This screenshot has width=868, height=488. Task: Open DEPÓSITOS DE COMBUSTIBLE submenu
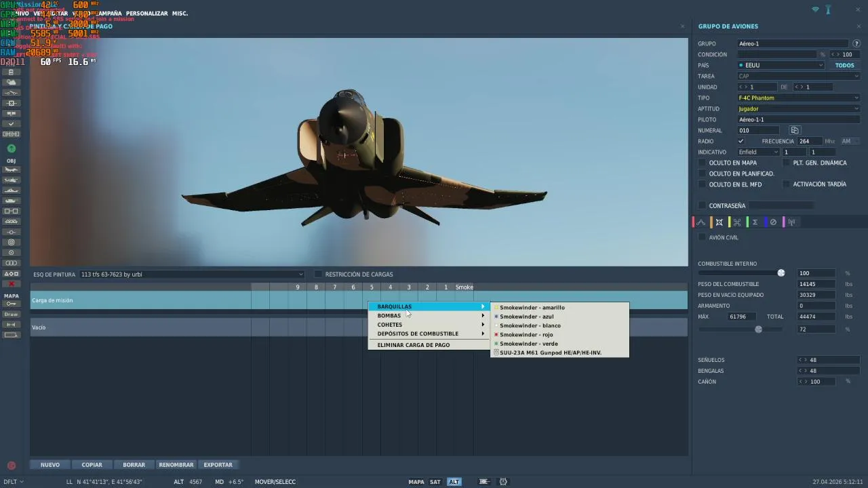pyautogui.click(x=429, y=333)
